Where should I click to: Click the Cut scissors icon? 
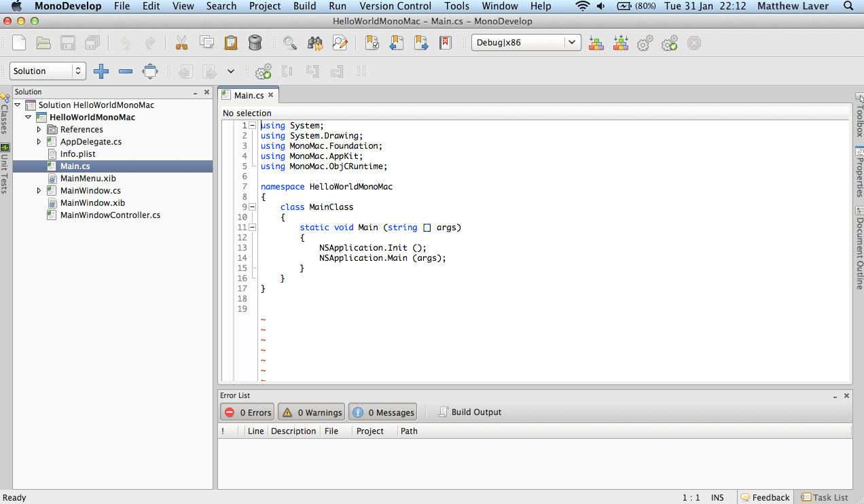coord(181,43)
